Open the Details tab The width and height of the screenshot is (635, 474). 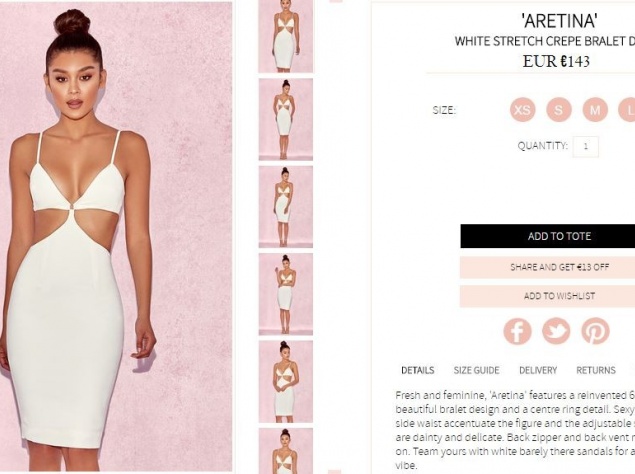[x=418, y=370]
